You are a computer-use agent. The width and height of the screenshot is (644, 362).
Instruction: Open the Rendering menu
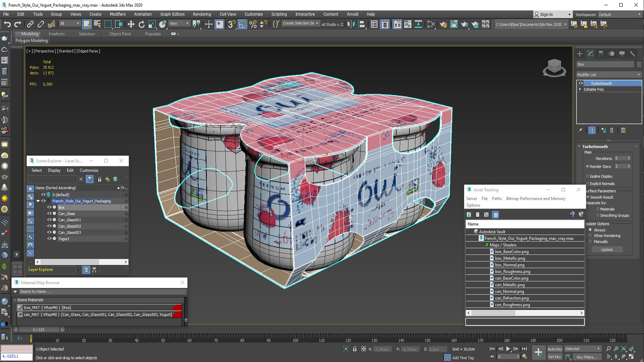pyautogui.click(x=202, y=14)
